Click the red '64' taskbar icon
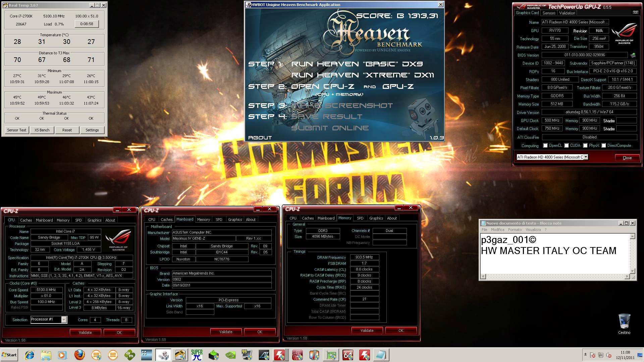The image size is (644, 362). click(x=348, y=355)
